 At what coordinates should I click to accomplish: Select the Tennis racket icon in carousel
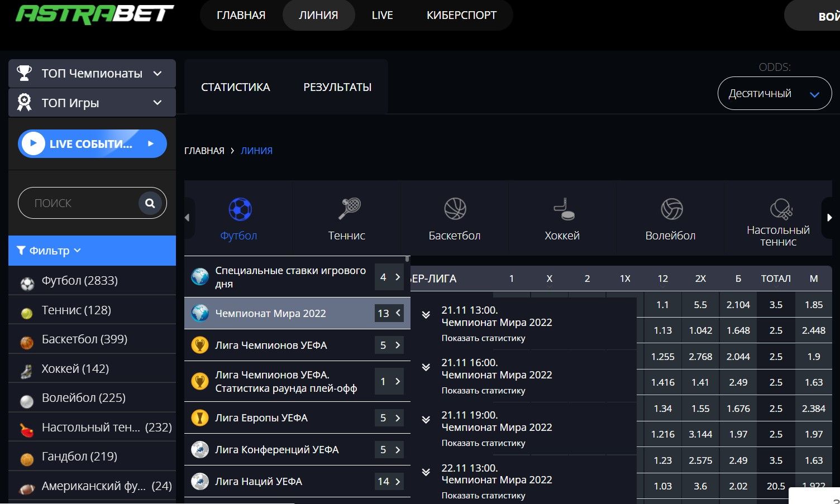point(349,209)
